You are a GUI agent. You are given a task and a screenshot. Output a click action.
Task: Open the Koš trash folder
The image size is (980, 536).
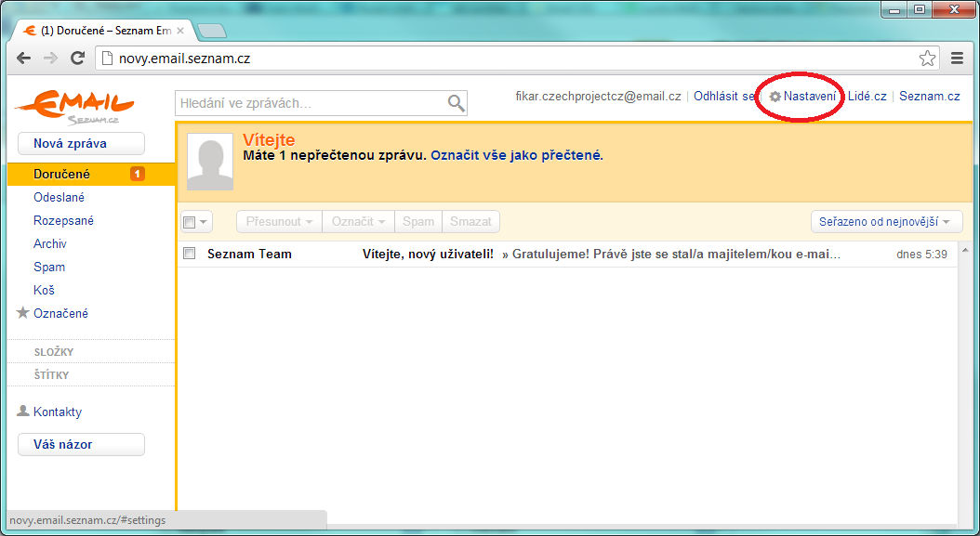click(44, 290)
